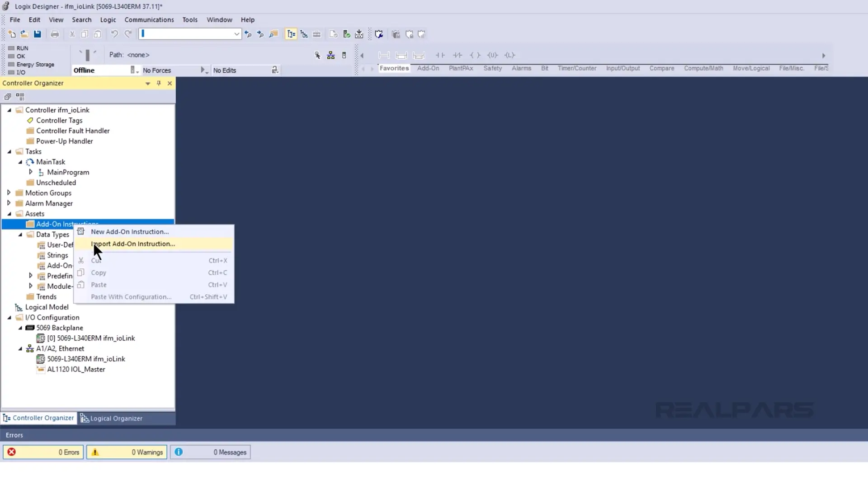Select the 5069 Backplane node

pos(60,328)
